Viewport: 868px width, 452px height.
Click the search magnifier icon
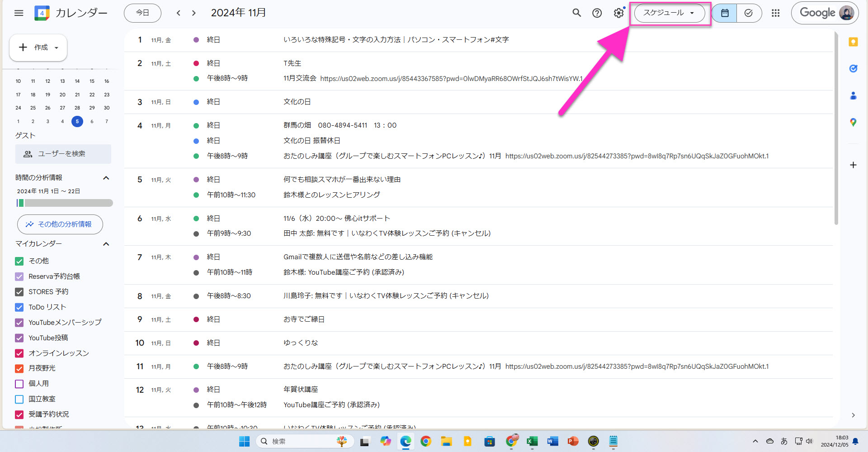click(576, 13)
